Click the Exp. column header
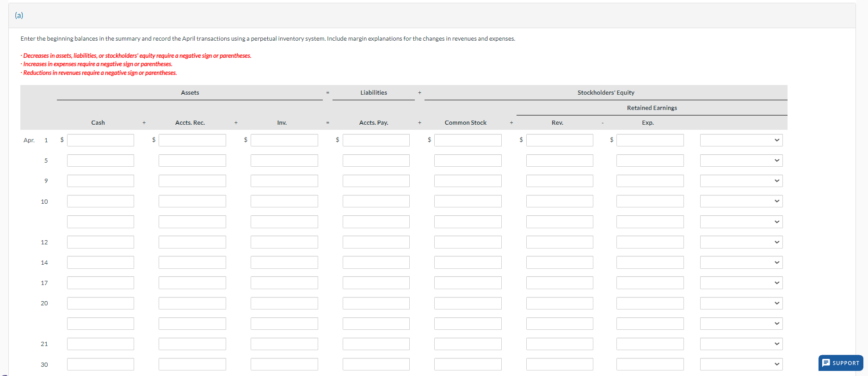 tap(648, 122)
